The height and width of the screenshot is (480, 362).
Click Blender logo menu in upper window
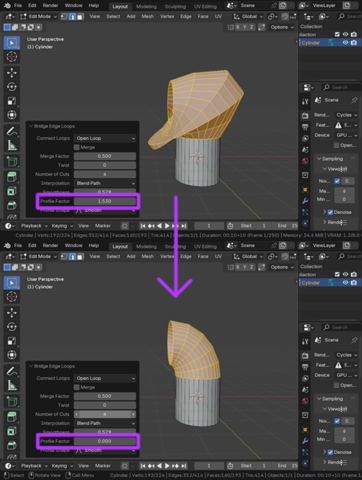tap(7, 5)
